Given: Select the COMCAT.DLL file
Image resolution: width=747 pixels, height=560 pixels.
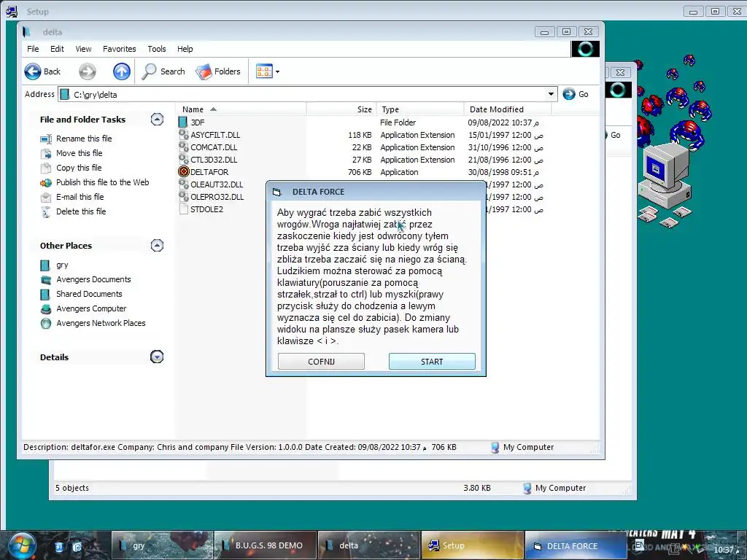Looking at the screenshot, I should (x=214, y=147).
